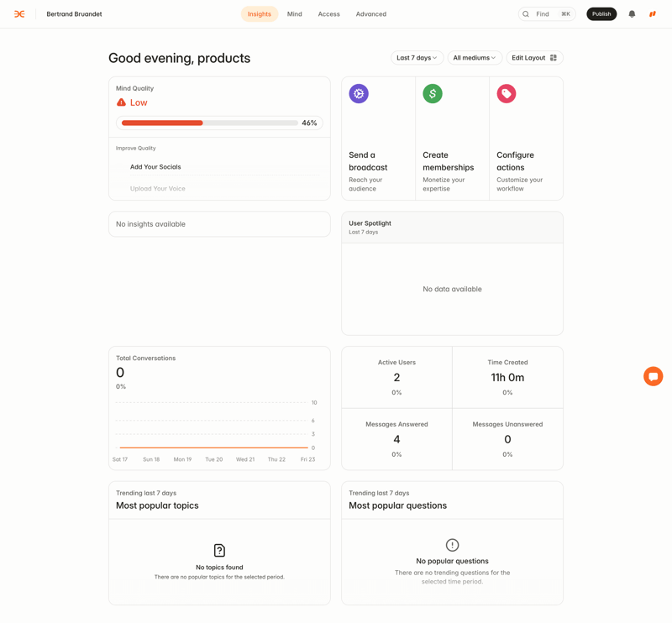Click the Low quality warning triangle icon
The height and width of the screenshot is (623, 672).
121,102
